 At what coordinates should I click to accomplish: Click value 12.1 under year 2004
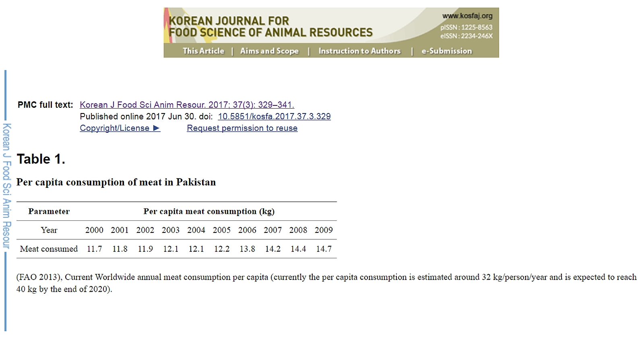pyautogui.click(x=196, y=249)
